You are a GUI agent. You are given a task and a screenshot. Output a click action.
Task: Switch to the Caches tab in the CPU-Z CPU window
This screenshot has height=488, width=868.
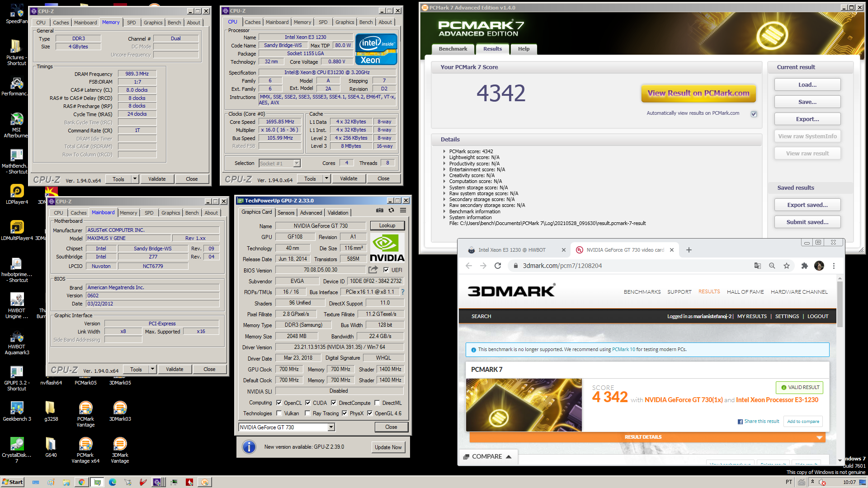252,22
